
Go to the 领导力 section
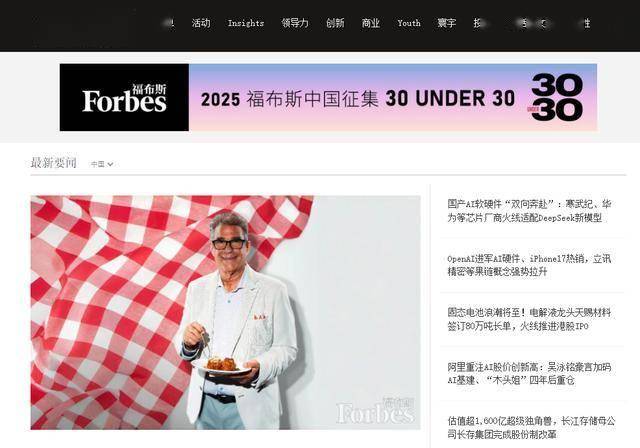(295, 23)
